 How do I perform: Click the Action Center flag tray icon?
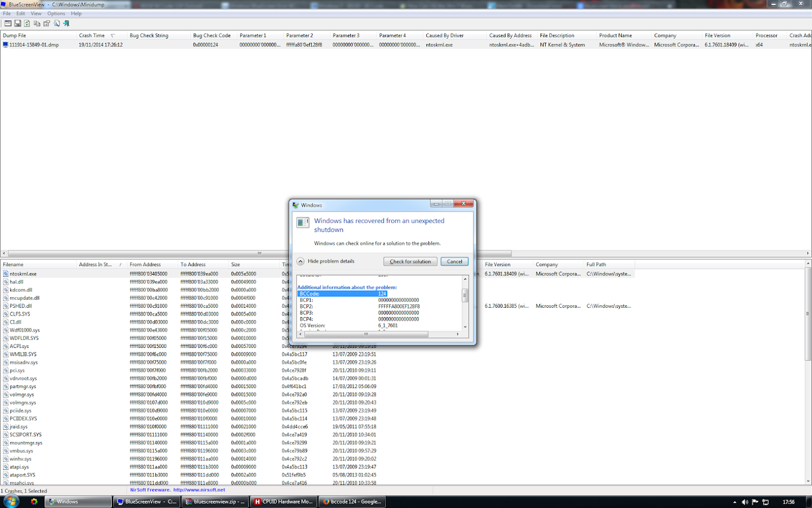click(755, 502)
